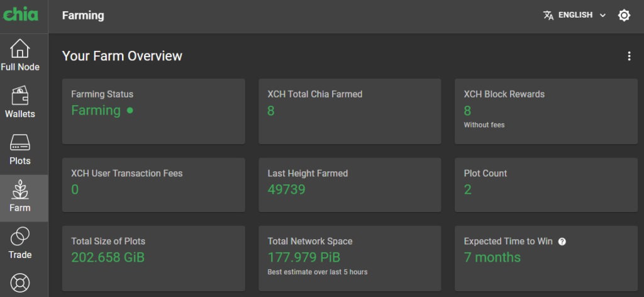The image size is (644, 297).
Task: Click the lifebuoy icon in sidebar
Action: 20,283
